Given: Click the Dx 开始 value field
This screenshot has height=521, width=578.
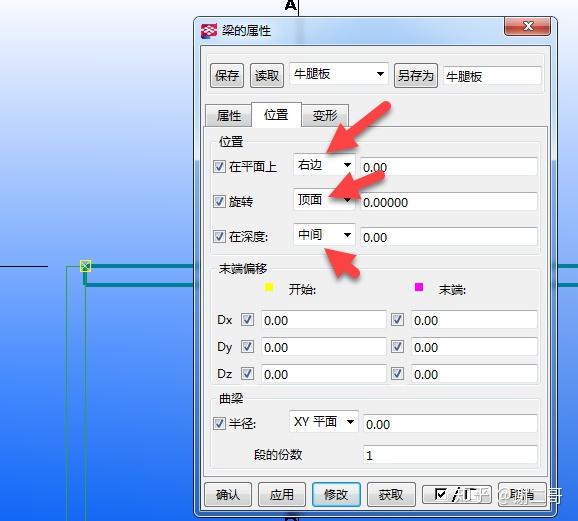Looking at the screenshot, I should click(x=324, y=320).
